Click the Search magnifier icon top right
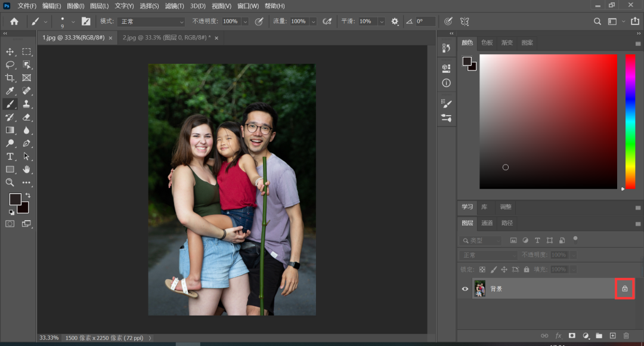The image size is (644, 346). coord(597,21)
